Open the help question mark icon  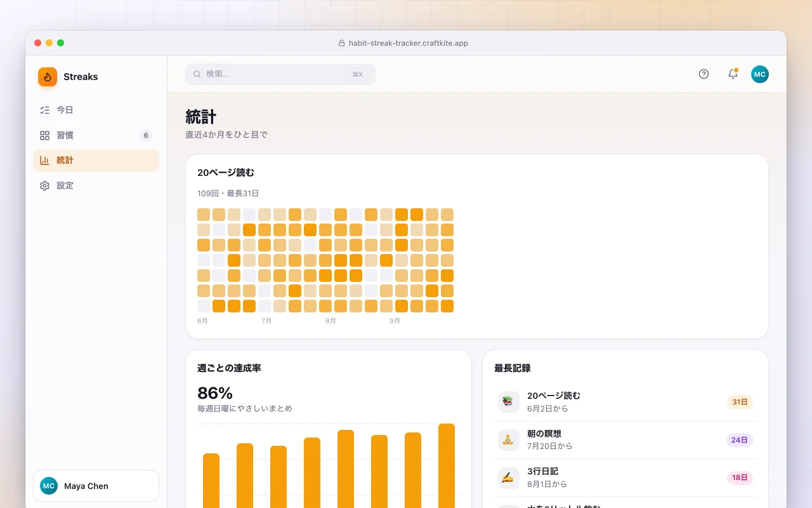point(704,74)
